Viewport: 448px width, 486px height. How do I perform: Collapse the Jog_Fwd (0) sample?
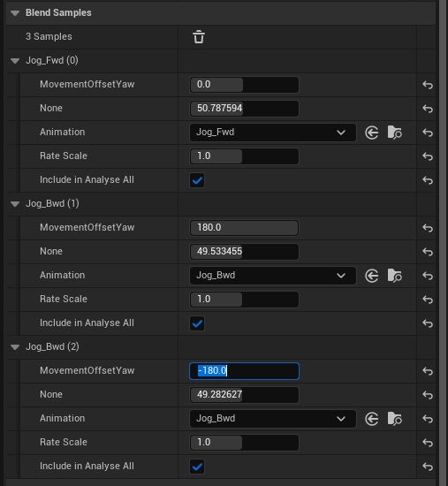[x=15, y=61]
